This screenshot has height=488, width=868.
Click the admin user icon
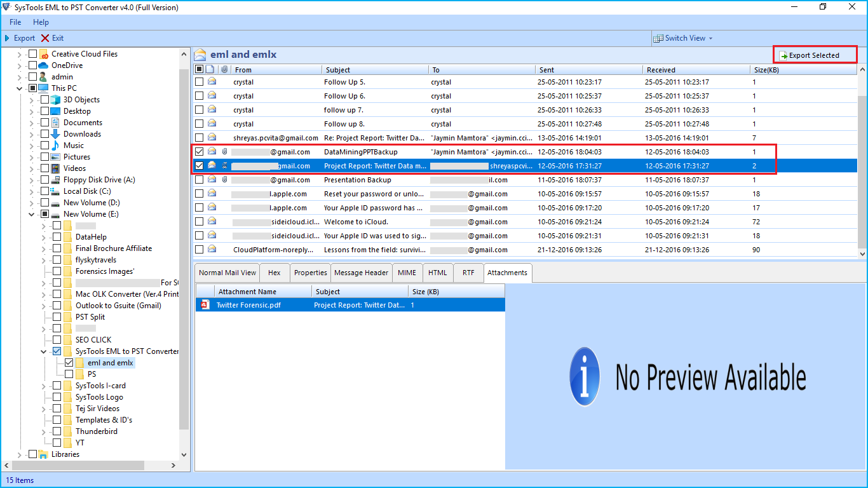[x=44, y=77]
